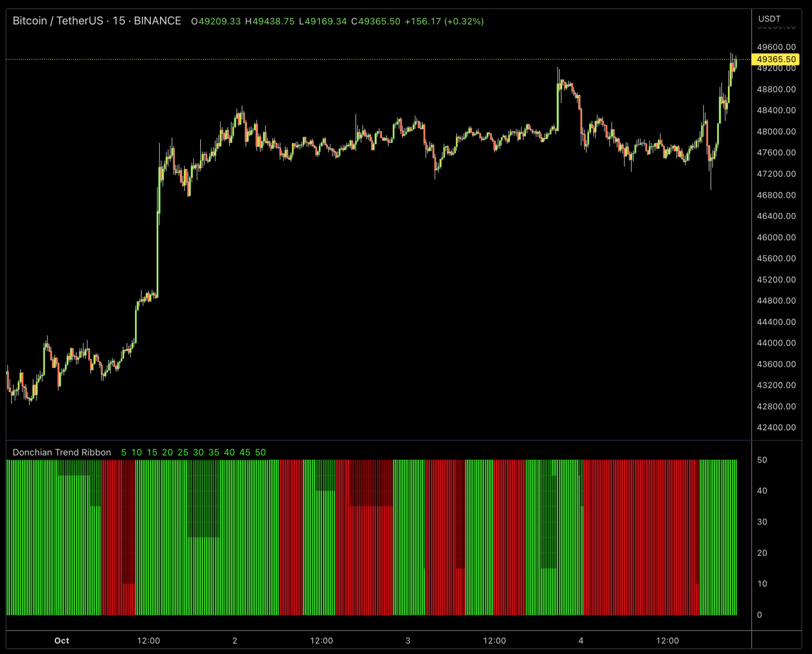Click the yellow 49365.50 current price tag
This screenshot has width=812, height=654.
pyautogui.click(x=776, y=59)
